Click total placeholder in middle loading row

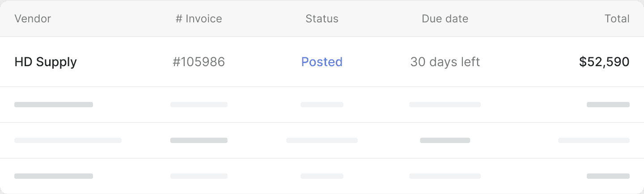coord(594,140)
